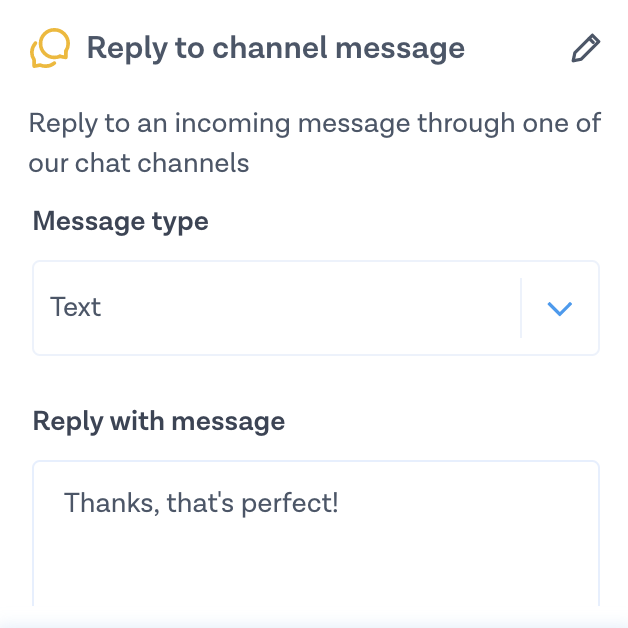Viewport: 628px width, 628px height.
Task: Click the blank area right of "Text" value
Action: pyautogui.click(x=300, y=308)
